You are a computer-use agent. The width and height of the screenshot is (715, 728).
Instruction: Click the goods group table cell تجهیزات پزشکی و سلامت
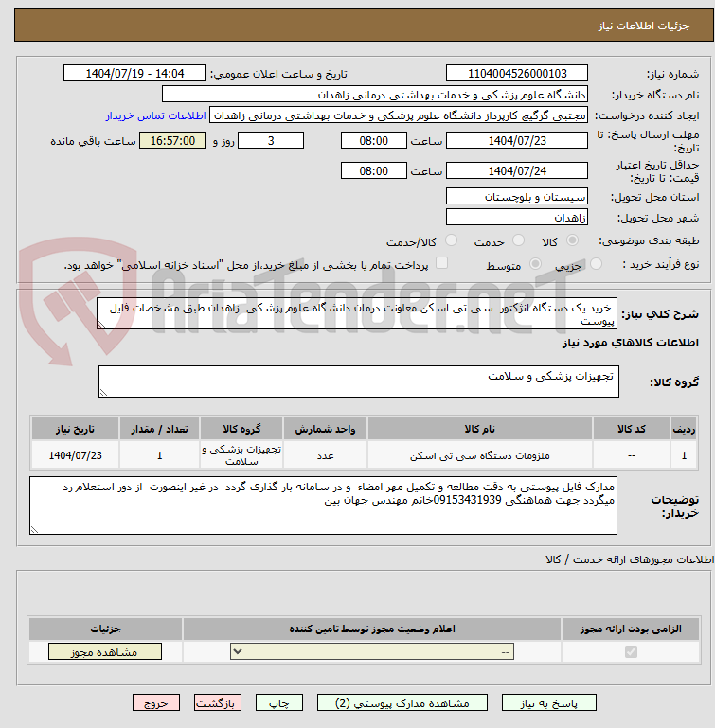pyautogui.click(x=241, y=455)
